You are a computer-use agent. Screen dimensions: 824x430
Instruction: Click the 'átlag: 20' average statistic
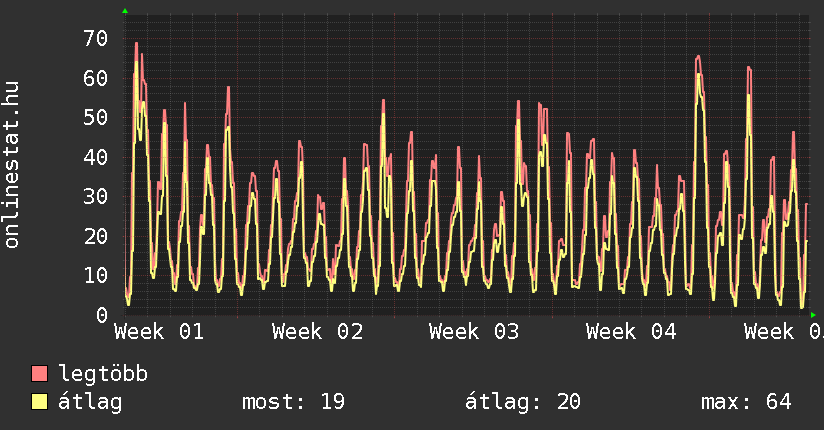click(x=523, y=402)
